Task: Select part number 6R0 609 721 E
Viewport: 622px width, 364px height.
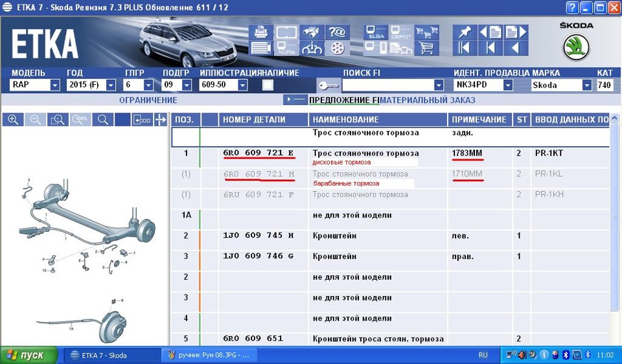Action: (x=259, y=153)
